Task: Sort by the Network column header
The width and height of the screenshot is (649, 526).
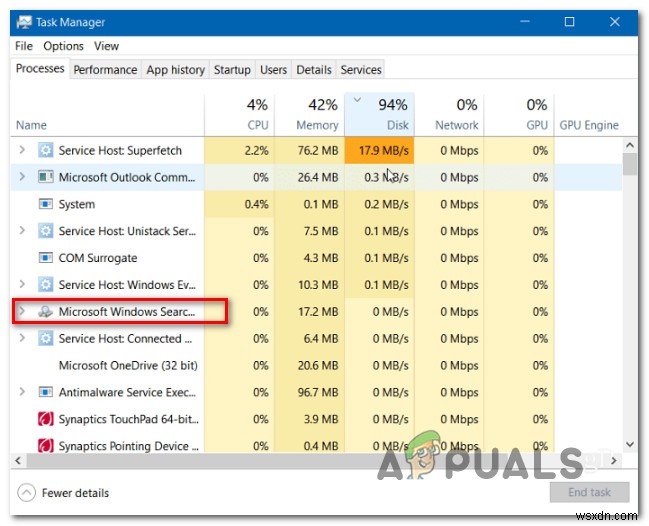Action: (x=449, y=115)
